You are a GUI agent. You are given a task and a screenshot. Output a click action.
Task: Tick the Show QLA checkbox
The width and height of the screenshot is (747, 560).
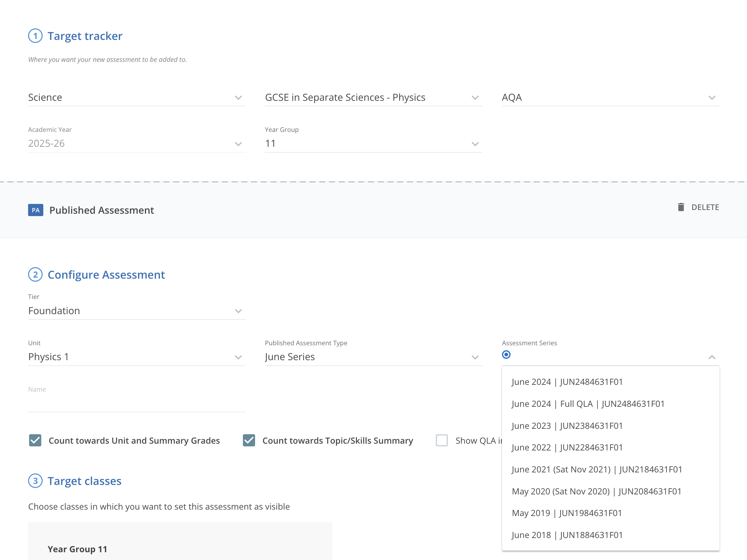click(442, 440)
